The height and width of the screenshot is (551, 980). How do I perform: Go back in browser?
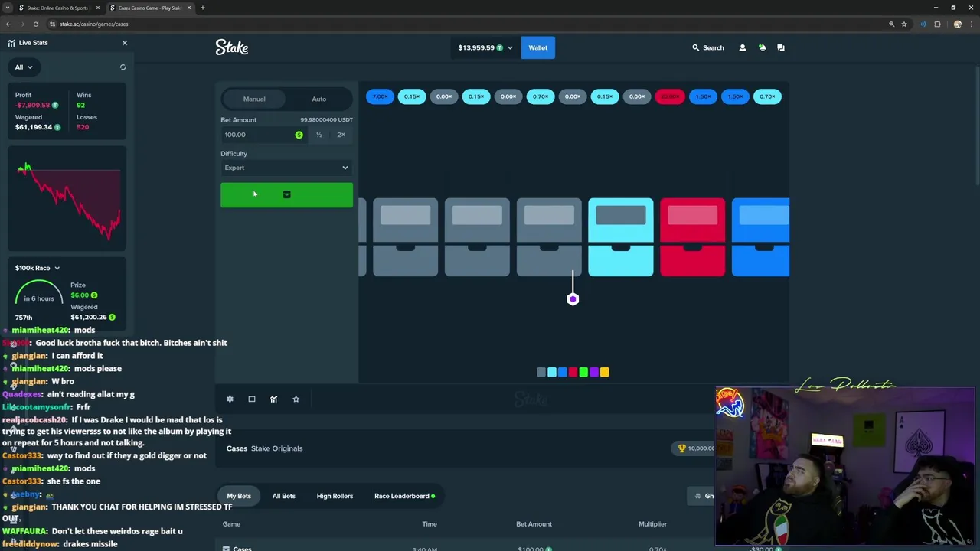pyautogui.click(x=8, y=24)
